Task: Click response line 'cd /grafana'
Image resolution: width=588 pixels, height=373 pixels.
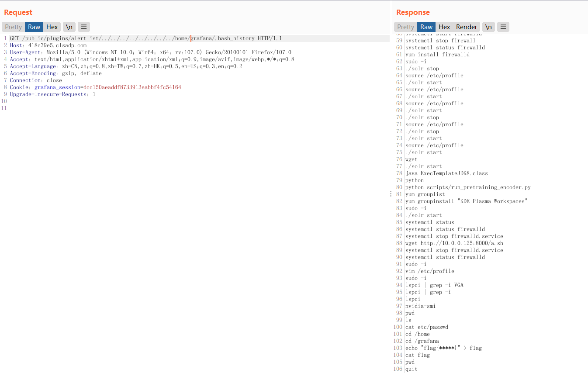Action: [422, 341]
